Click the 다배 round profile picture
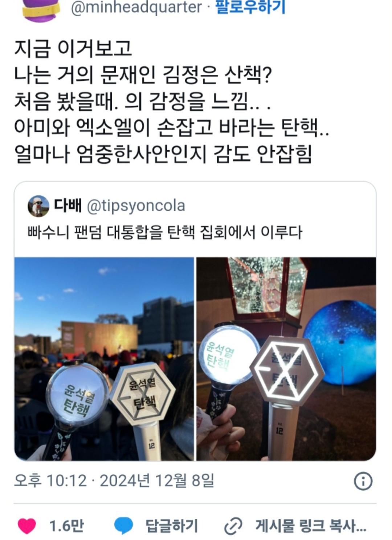Viewport: 392px width, 540px height. tap(38, 206)
